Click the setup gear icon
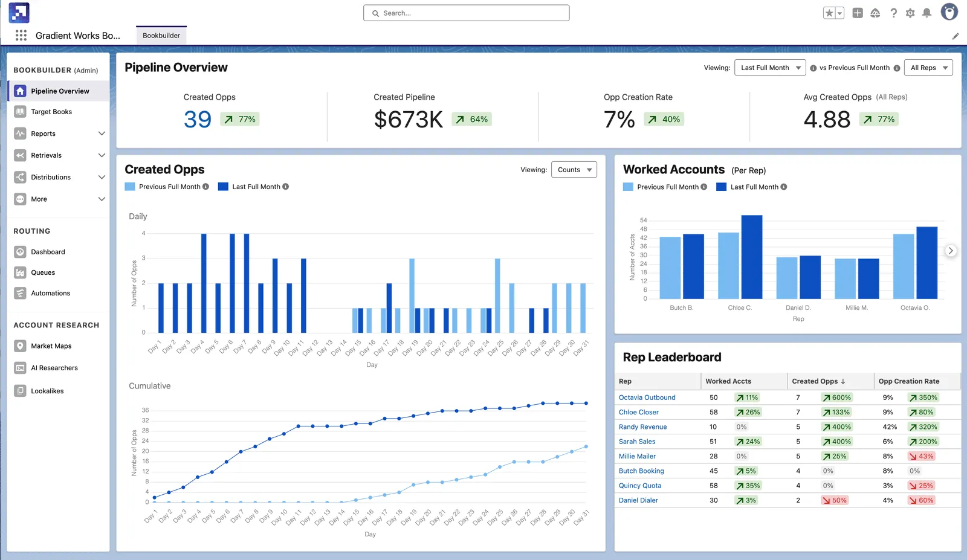 coord(910,13)
